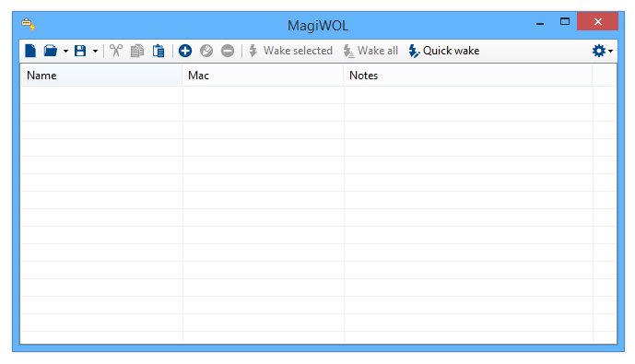The width and height of the screenshot is (635, 364).
Task: Remove host with the minus icon
Action: (x=228, y=51)
